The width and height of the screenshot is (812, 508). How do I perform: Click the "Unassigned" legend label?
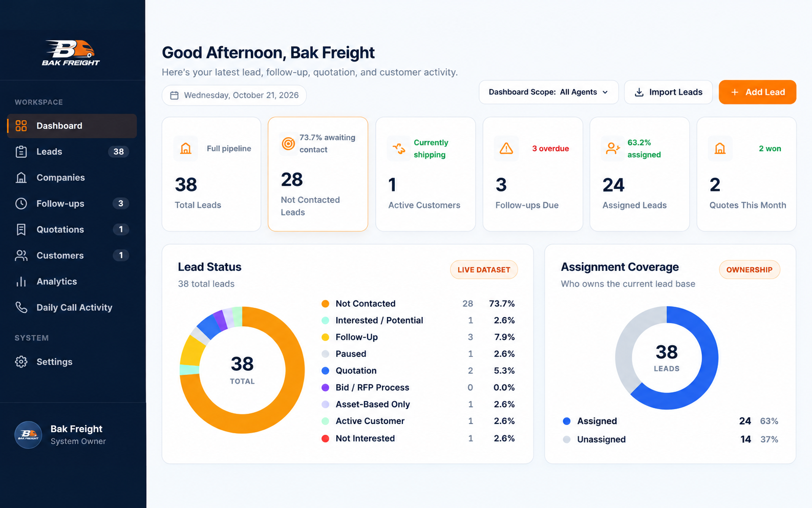[x=601, y=439]
